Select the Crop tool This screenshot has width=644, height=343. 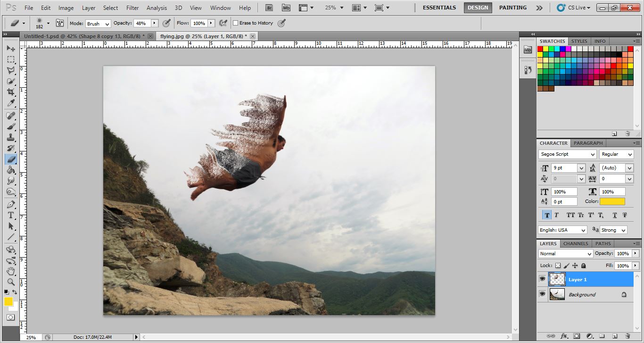pyautogui.click(x=11, y=92)
